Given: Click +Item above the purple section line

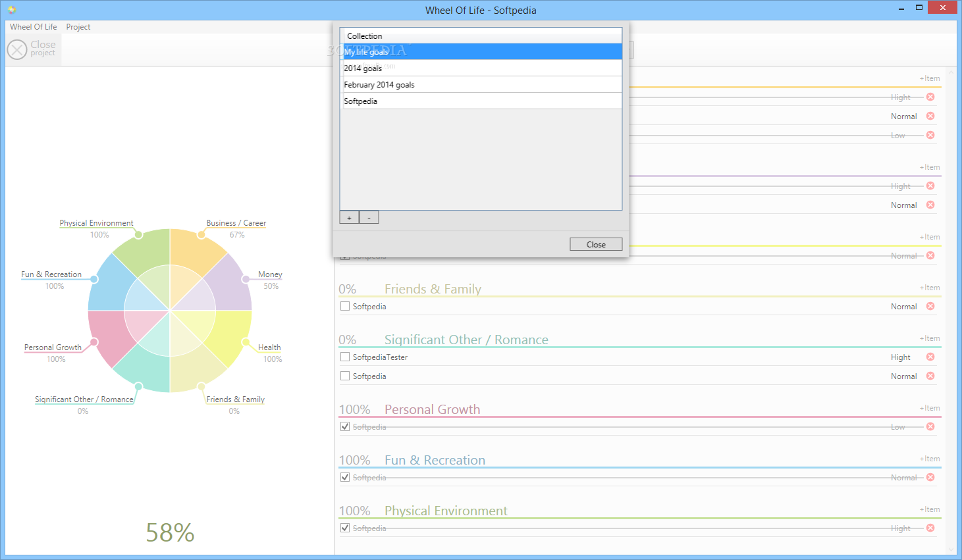Looking at the screenshot, I should pos(930,167).
